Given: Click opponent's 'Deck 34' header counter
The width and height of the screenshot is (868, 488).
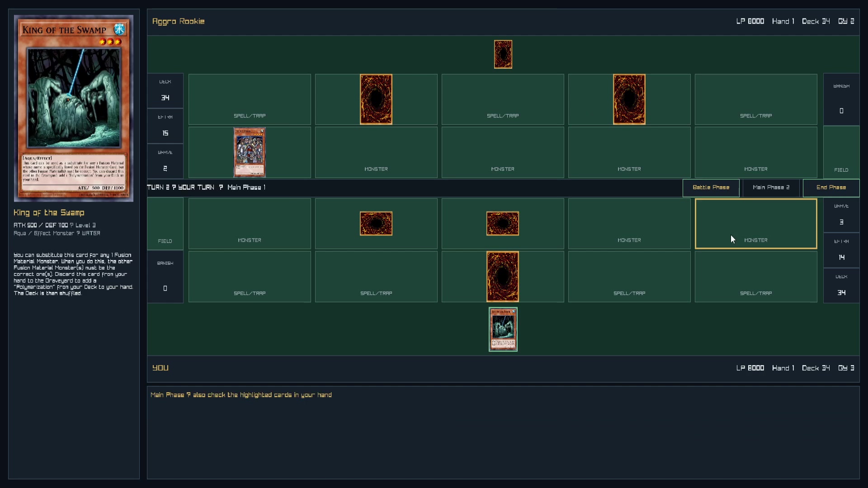Looking at the screenshot, I should 816,21.
